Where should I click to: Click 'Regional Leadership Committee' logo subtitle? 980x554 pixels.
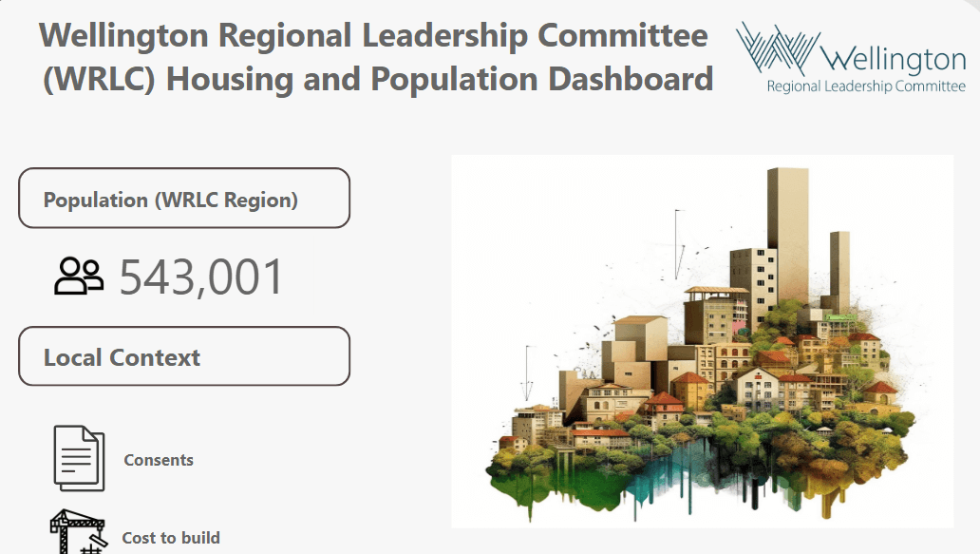[865, 87]
